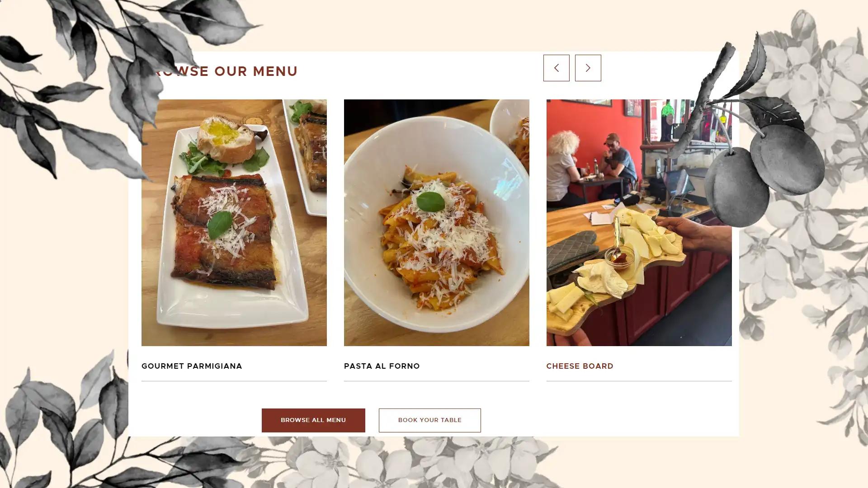Image resolution: width=868 pixels, height=488 pixels.
Task: Go to previous menu slide arrow
Action: coord(556,68)
